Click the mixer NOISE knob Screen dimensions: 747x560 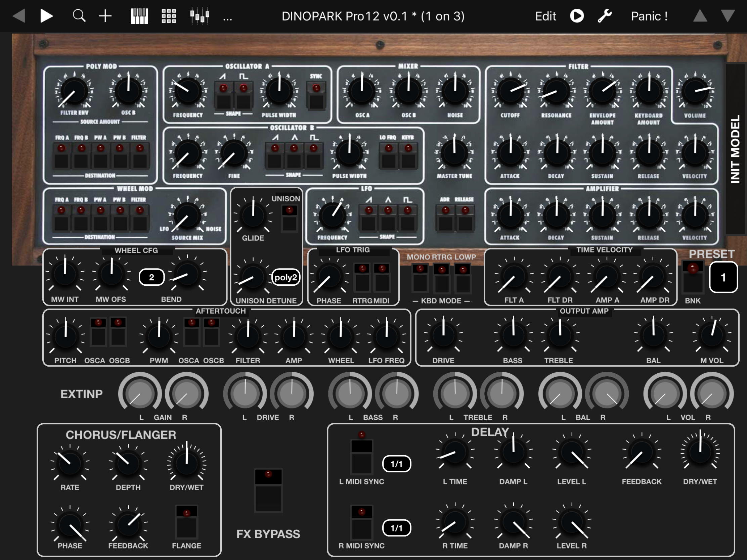(455, 91)
